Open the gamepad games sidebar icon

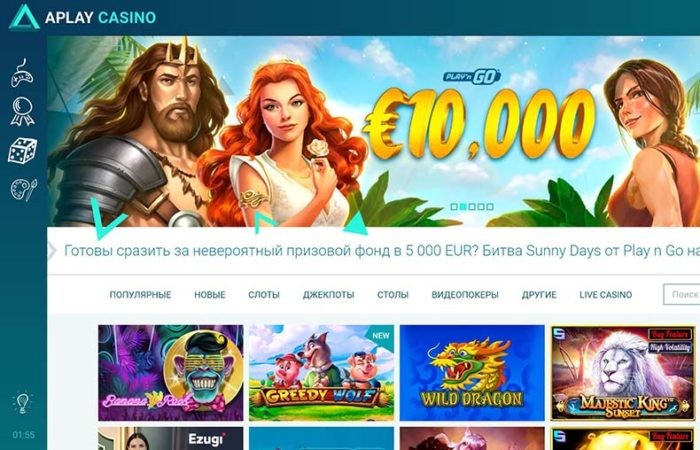[x=22, y=73]
